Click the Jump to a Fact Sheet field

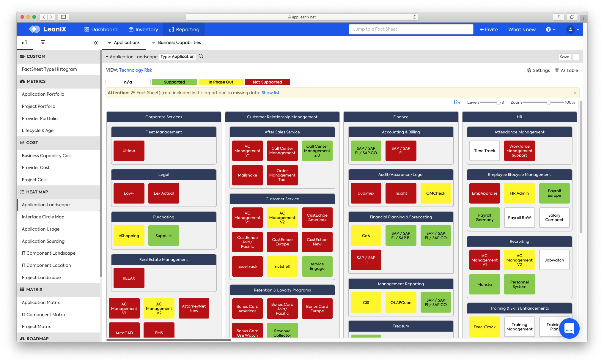point(411,29)
